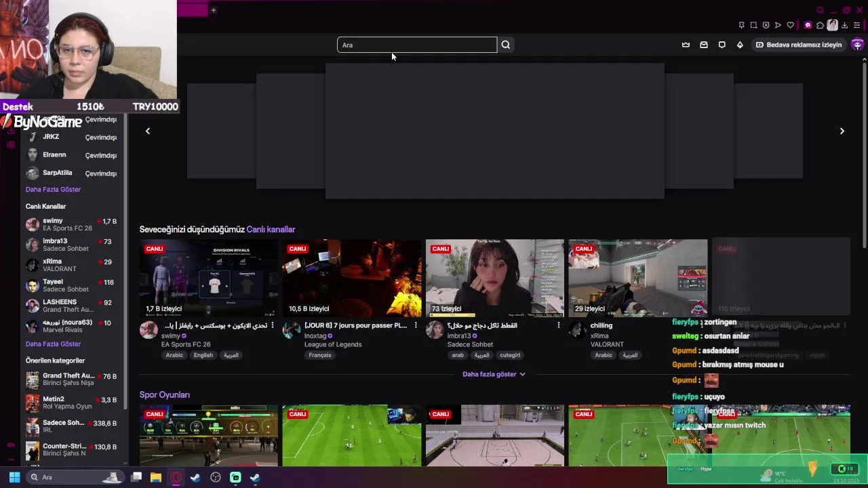Select offline channel JRKZ
868x488 pixels.
[71, 137]
